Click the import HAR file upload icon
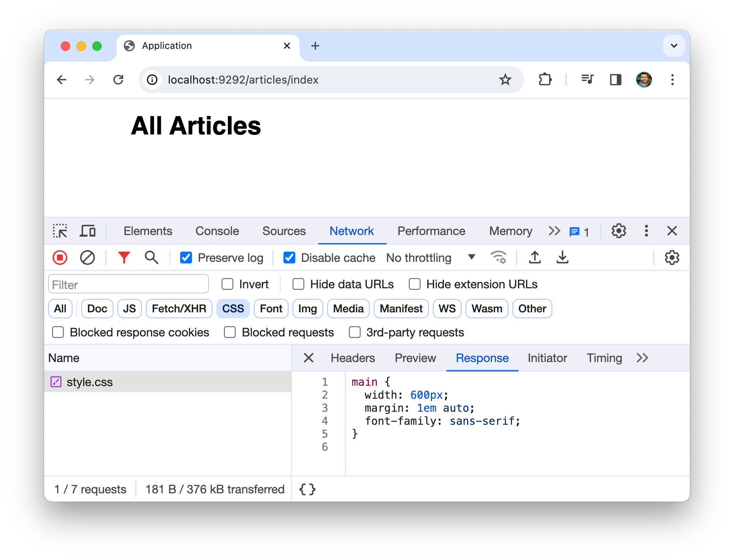 535,258
